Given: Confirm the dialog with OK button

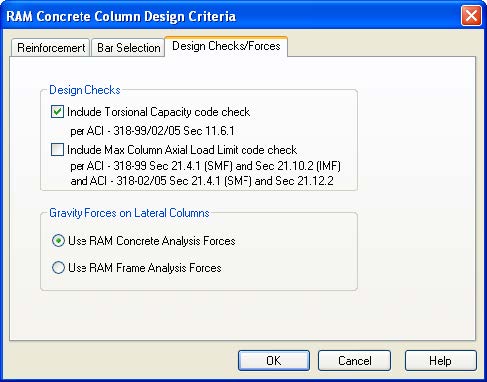Looking at the screenshot, I should (x=274, y=361).
